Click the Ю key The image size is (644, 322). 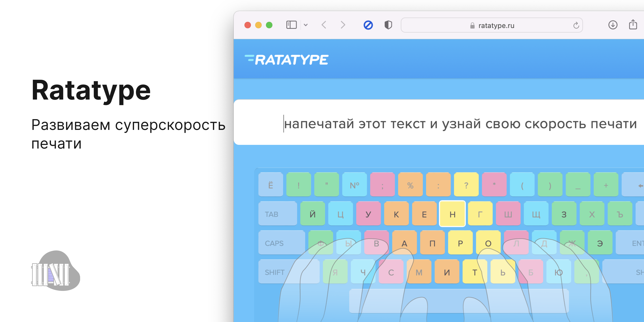559,271
